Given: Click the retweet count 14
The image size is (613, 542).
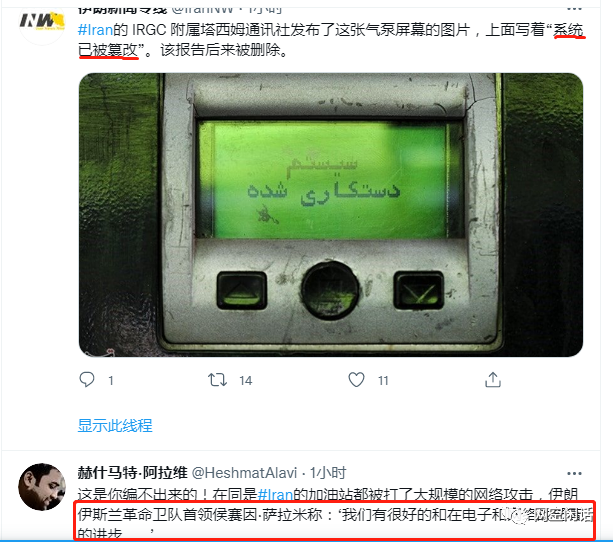Looking at the screenshot, I should point(246,380).
